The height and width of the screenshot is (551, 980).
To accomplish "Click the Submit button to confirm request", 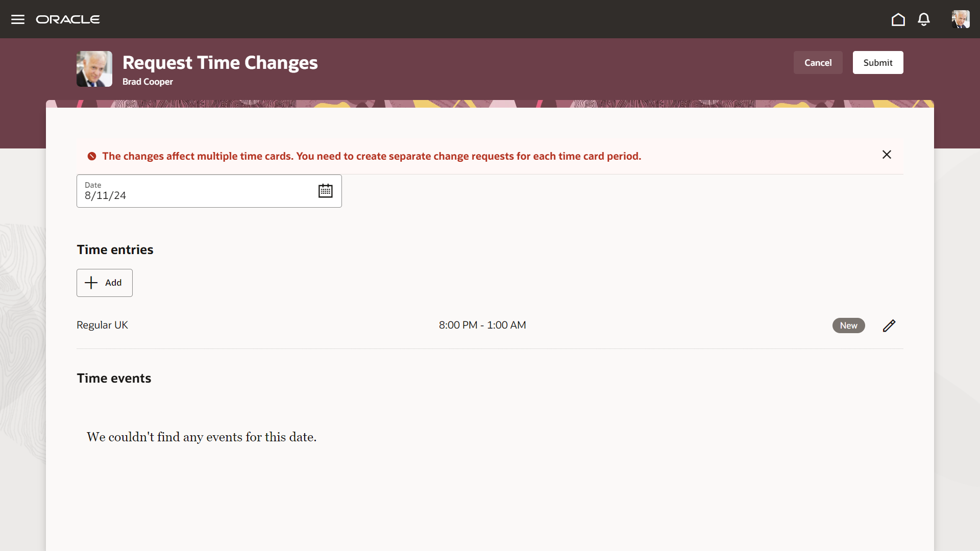I will click(878, 62).
